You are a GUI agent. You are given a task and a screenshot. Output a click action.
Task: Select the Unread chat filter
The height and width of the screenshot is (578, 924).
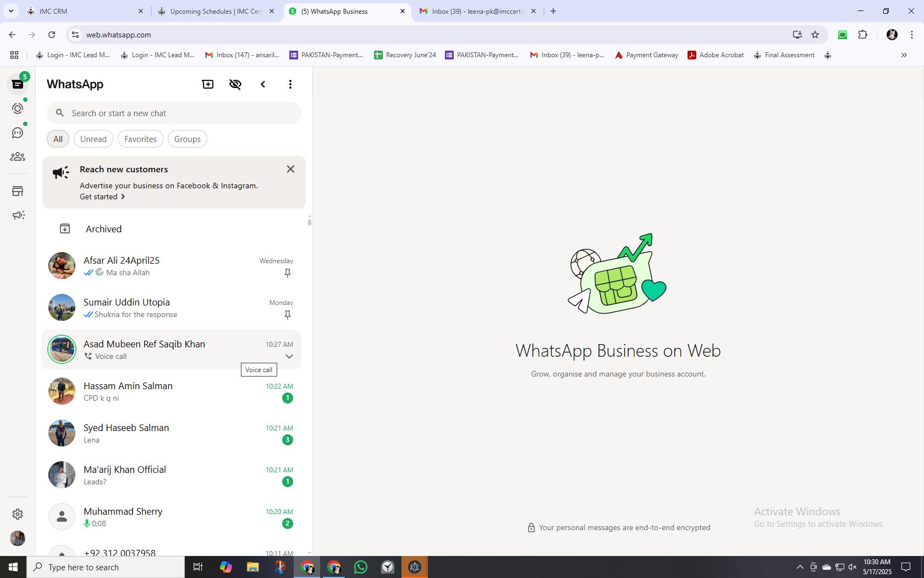tap(94, 139)
